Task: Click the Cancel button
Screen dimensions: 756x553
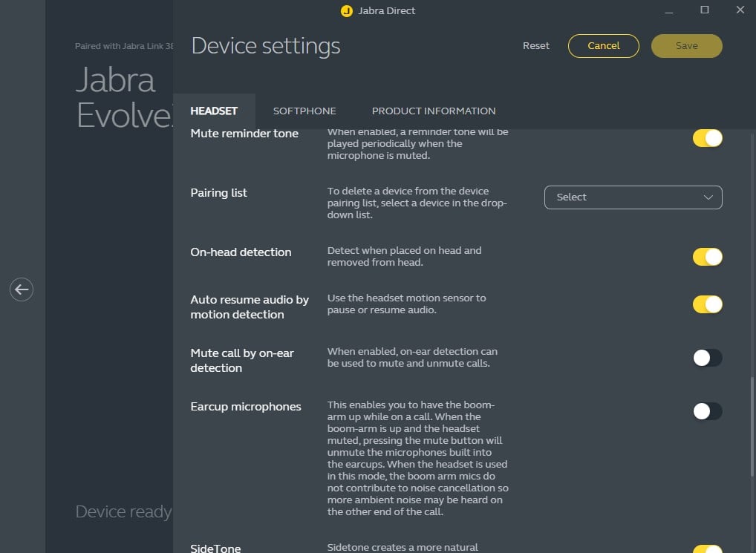Action: (x=604, y=46)
